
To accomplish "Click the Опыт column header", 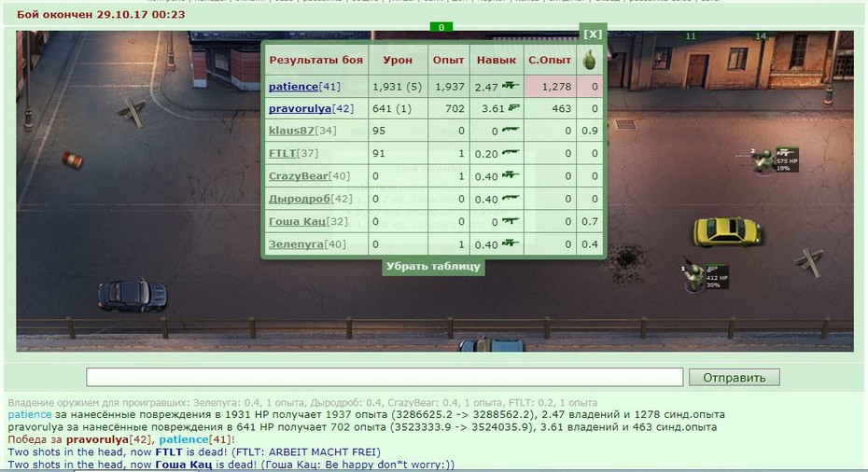I will 448,60.
